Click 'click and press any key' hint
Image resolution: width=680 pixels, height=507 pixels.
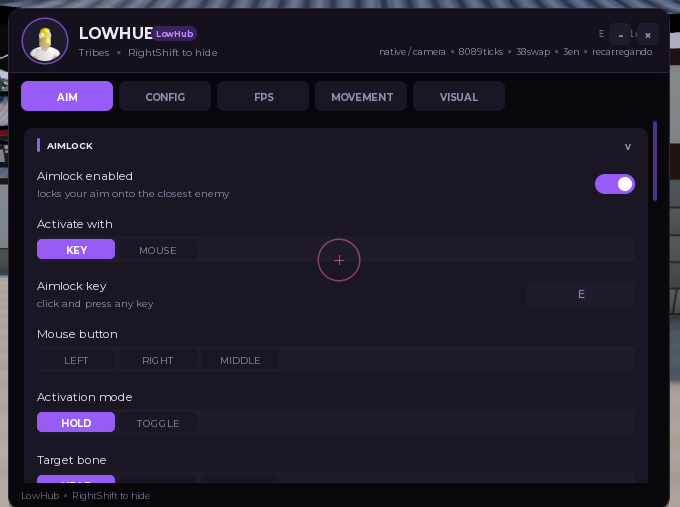coord(95,304)
